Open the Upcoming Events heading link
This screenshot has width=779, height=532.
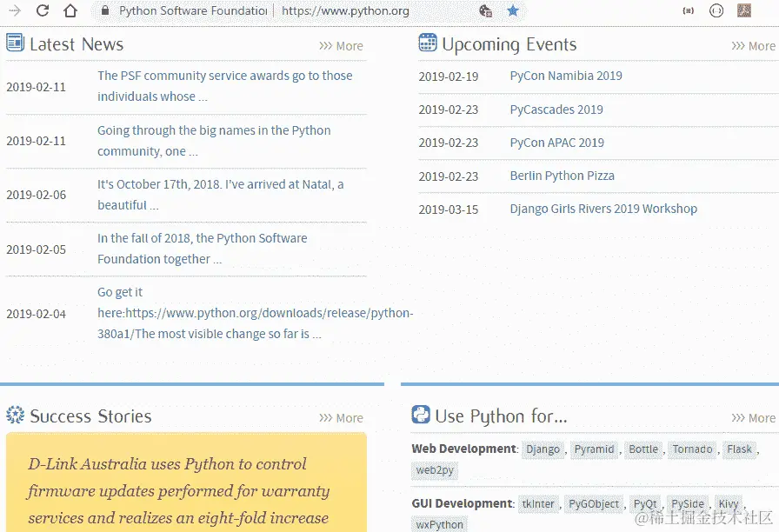click(x=509, y=44)
